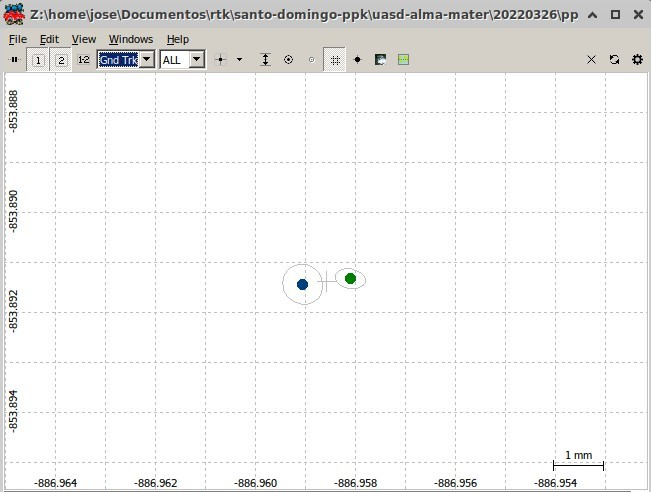
Task: Click the show track target circle icon
Action: coord(289,60)
